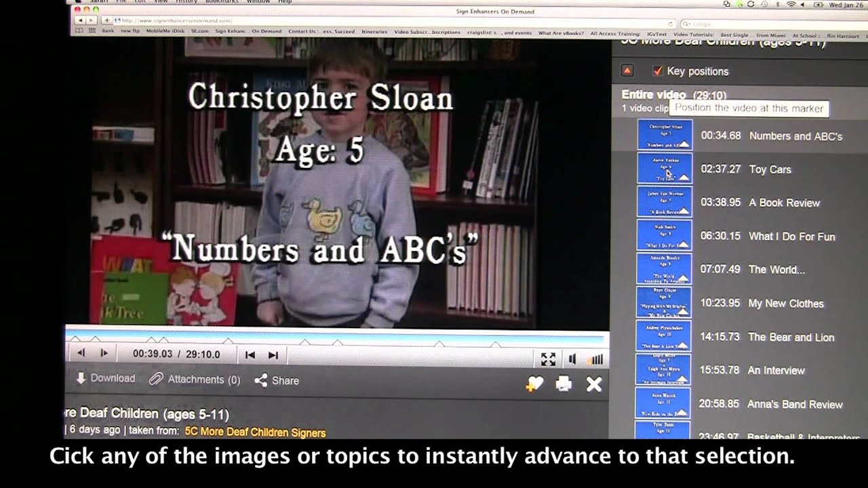Uncheck the Key positions checkbox

coord(657,70)
